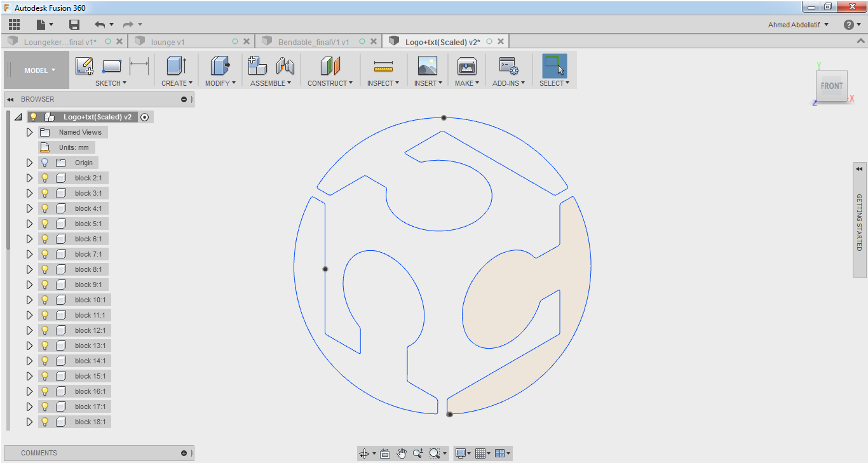
Task: Activate the Pan hand tool
Action: [x=402, y=453]
